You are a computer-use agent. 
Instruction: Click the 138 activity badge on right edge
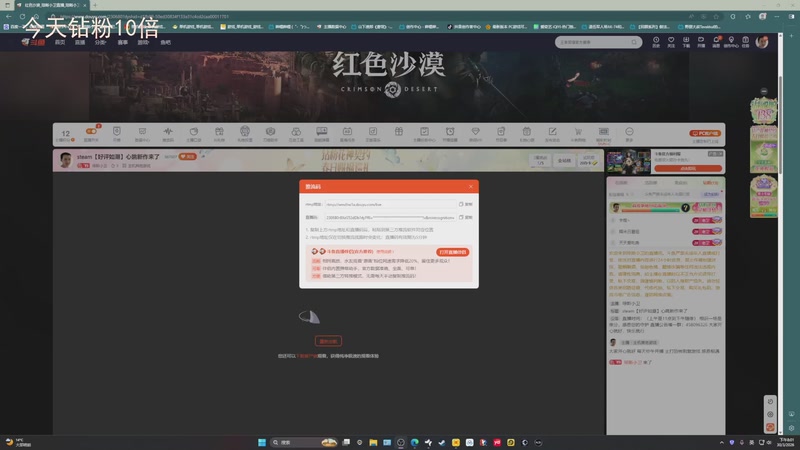[763, 111]
